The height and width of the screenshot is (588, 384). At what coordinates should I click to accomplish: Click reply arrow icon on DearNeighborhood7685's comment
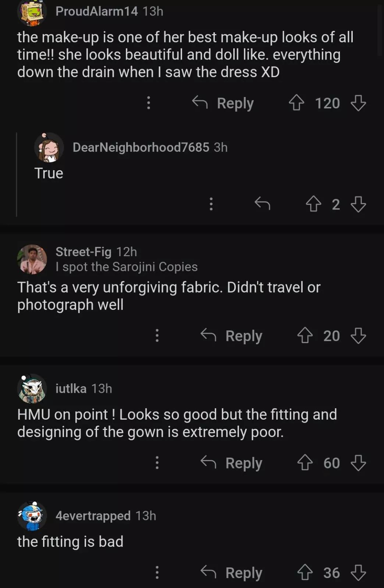tap(262, 203)
